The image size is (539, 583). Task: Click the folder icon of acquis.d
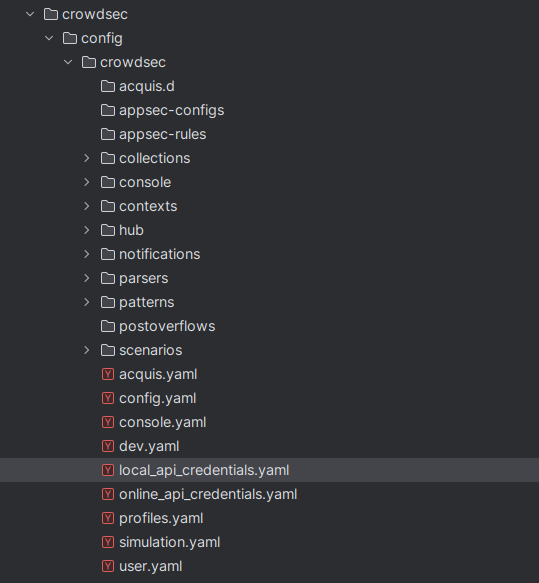[x=108, y=86]
